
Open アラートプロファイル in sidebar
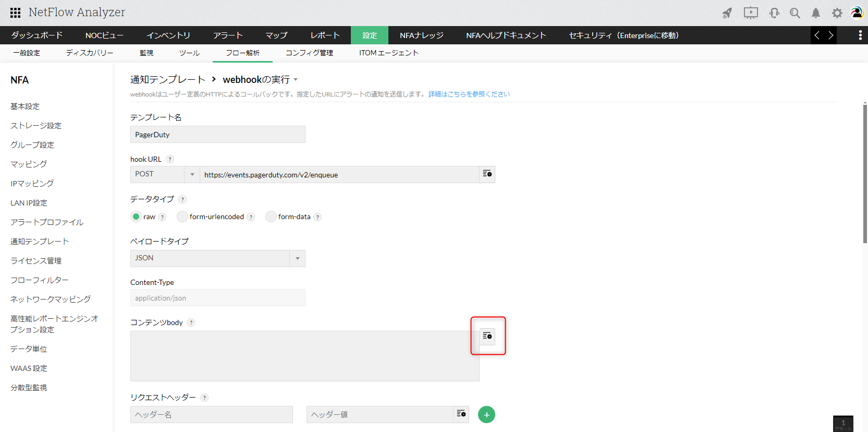(x=47, y=222)
